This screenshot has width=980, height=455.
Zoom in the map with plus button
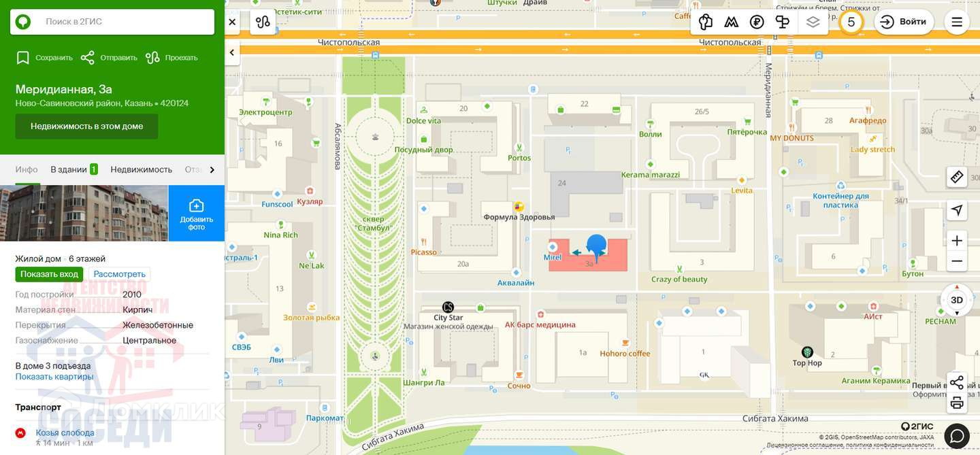coord(957,241)
